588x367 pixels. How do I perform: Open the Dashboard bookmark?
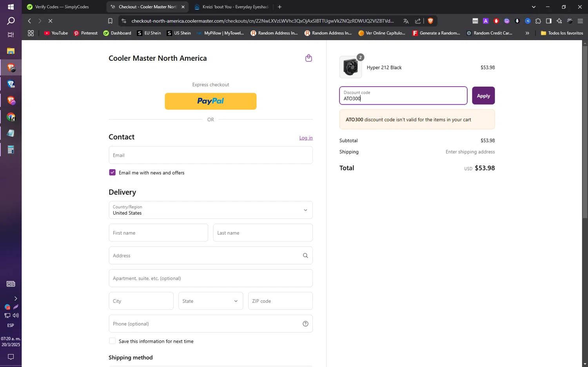117,33
